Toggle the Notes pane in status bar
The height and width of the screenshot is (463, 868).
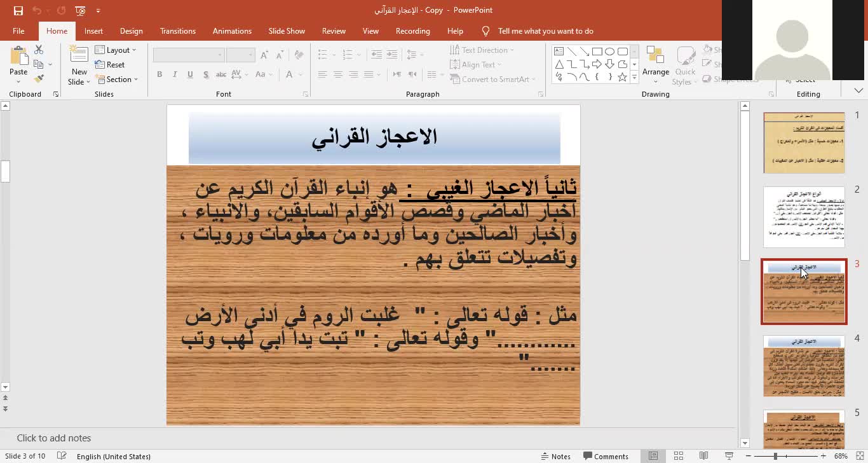tap(556, 456)
